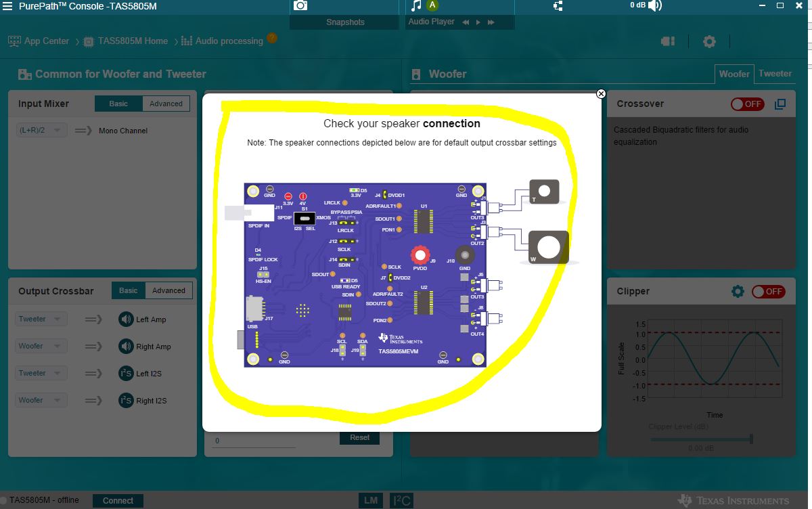
Task: Switch to the Tweeter tab
Action: 775,73
